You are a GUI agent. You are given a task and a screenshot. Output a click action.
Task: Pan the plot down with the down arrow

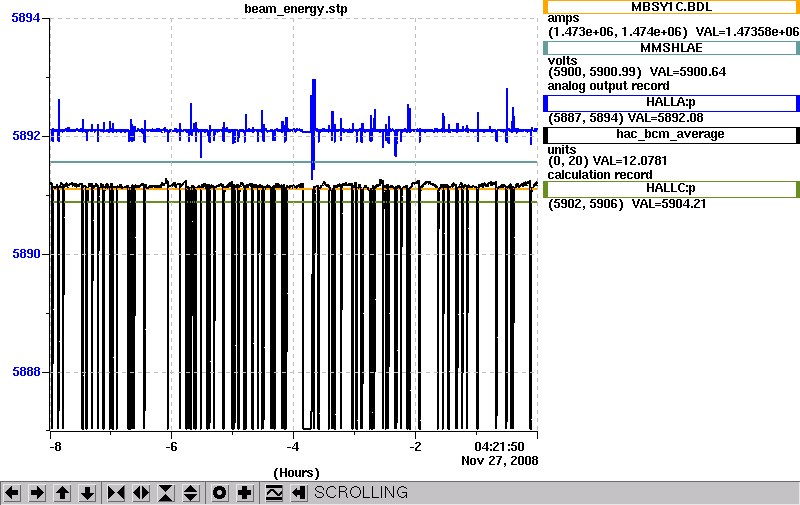tap(87, 493)
